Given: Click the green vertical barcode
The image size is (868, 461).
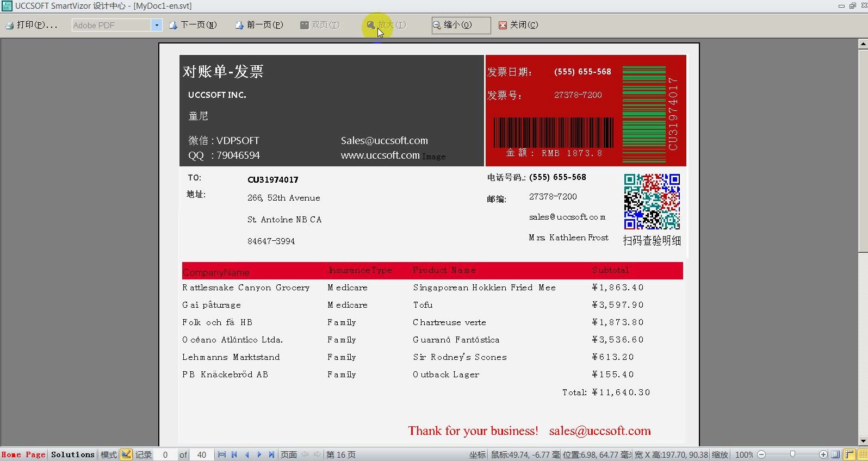Looking at the screenshot, I should pyautogui.click(x=644, y=114).
